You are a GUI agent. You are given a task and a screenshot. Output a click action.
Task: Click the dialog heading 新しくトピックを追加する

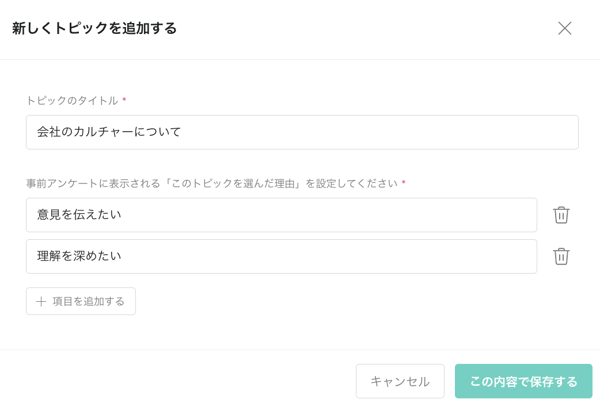coord(94,29)
